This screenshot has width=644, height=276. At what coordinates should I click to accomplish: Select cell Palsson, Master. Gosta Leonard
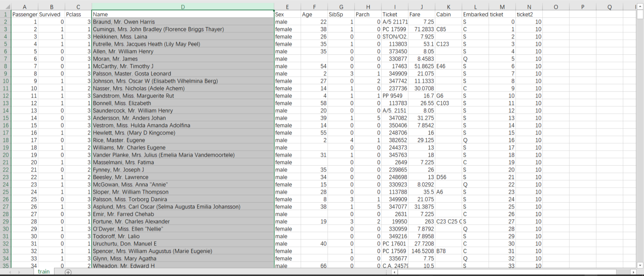click(x=183, y=74)
